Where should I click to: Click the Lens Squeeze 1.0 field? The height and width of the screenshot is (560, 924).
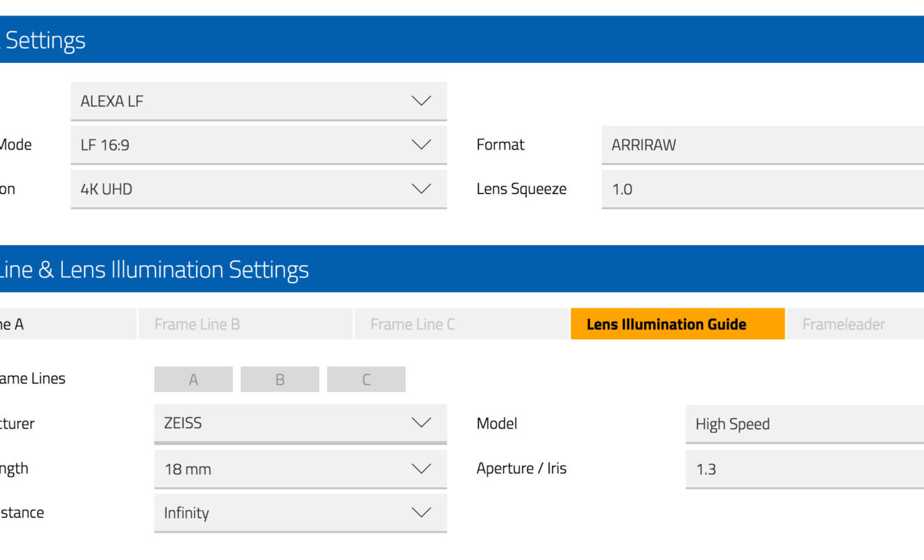pos(763,189)
